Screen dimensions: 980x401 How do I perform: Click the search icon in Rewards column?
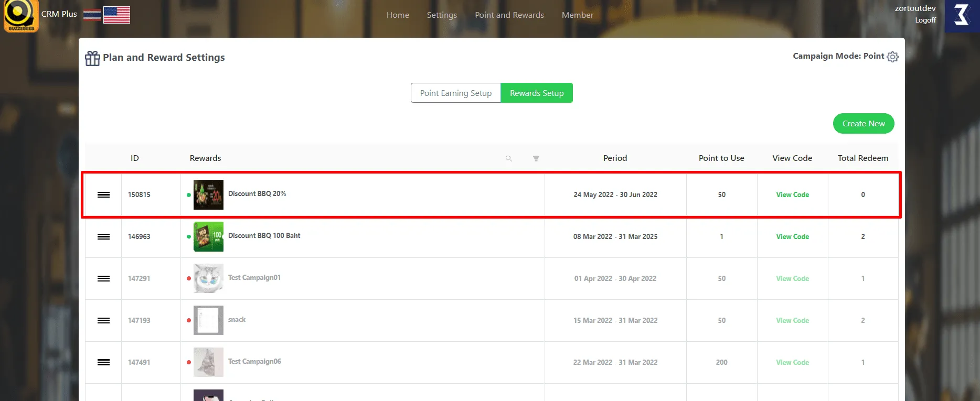[508, 158]
